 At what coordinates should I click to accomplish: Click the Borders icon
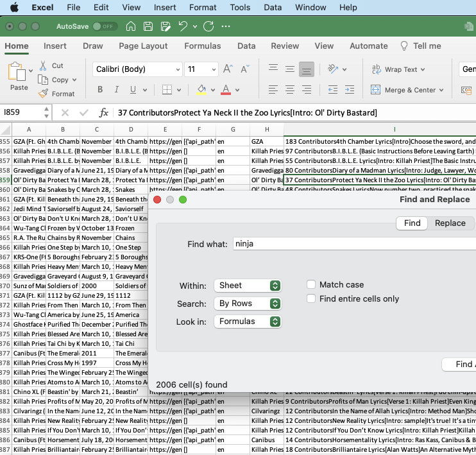coord(167,90)
